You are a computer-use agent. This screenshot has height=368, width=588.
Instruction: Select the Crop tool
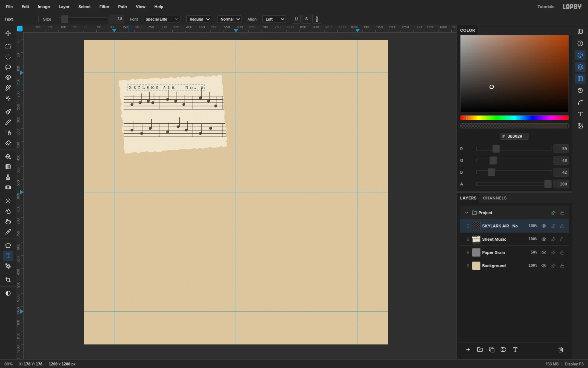click(8, 280)
